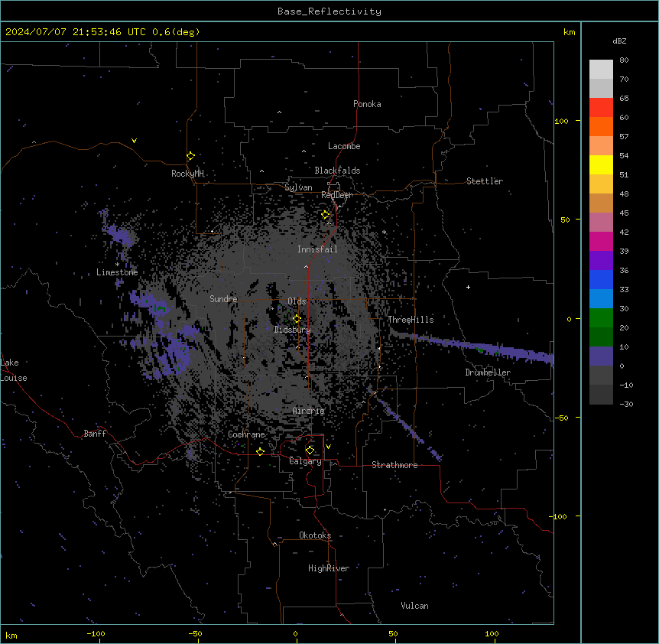
Task: Click the RedDeer city label
Action: click(336, 195)
